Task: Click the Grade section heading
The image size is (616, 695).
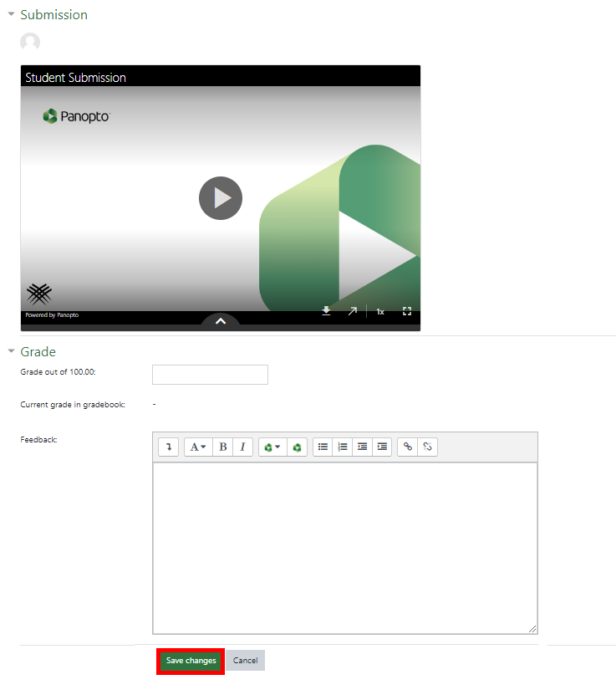Action: (38, 351)
